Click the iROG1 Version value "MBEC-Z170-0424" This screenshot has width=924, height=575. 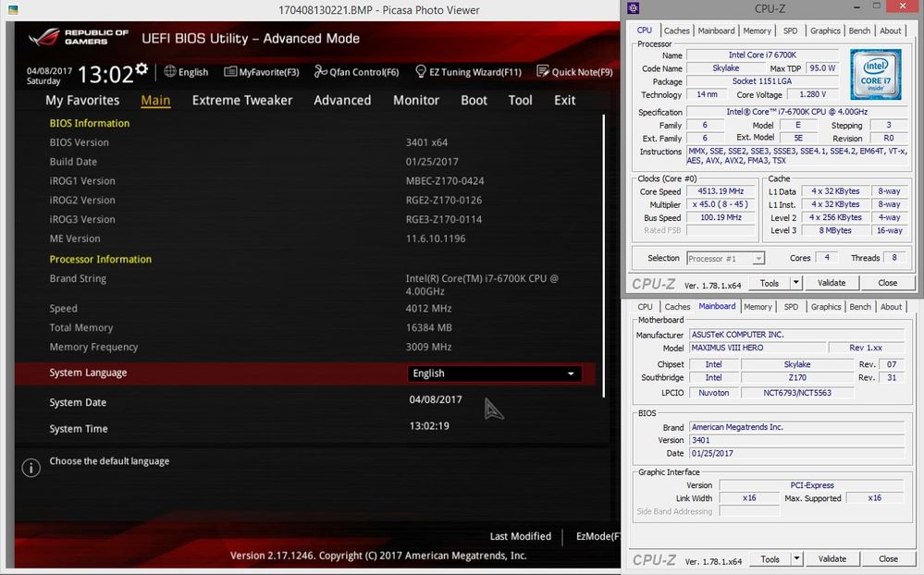pyautogui.click(x=445, y=181)
